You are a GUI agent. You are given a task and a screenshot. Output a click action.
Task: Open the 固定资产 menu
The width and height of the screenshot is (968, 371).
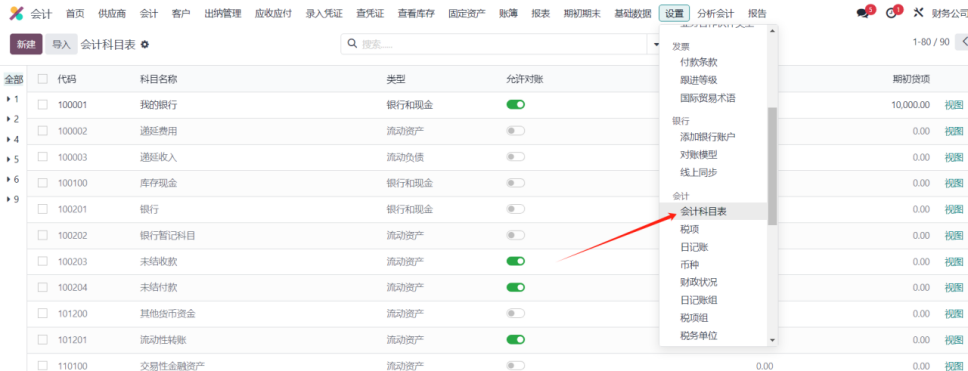pyautogui.click(x=467, y=13)
